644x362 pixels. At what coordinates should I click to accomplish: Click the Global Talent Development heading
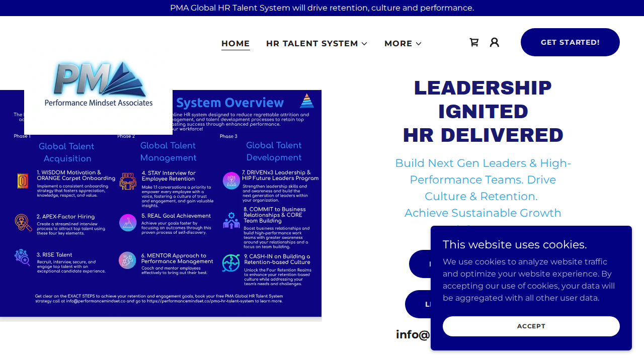(x=274, y=151)
